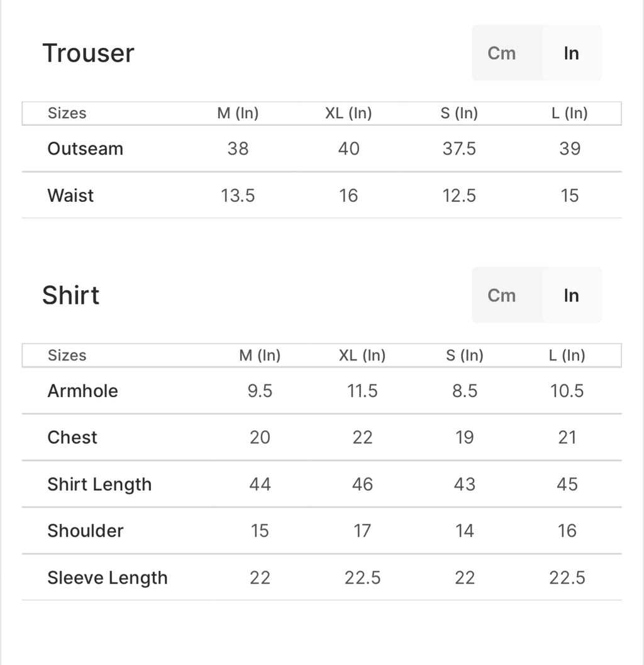Viewport: 644px width, 665px height.
Task: Click the Trouser section heading
Action: click(x=88, y=53)
